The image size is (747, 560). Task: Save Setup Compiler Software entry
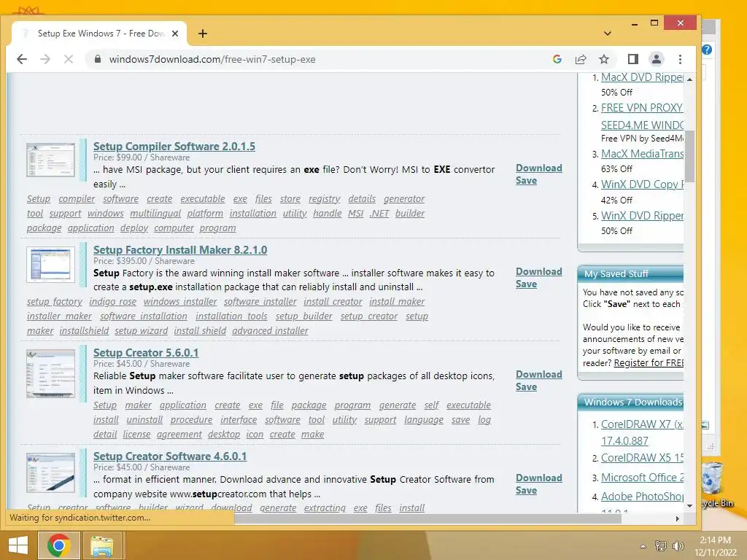coord(527,181)
